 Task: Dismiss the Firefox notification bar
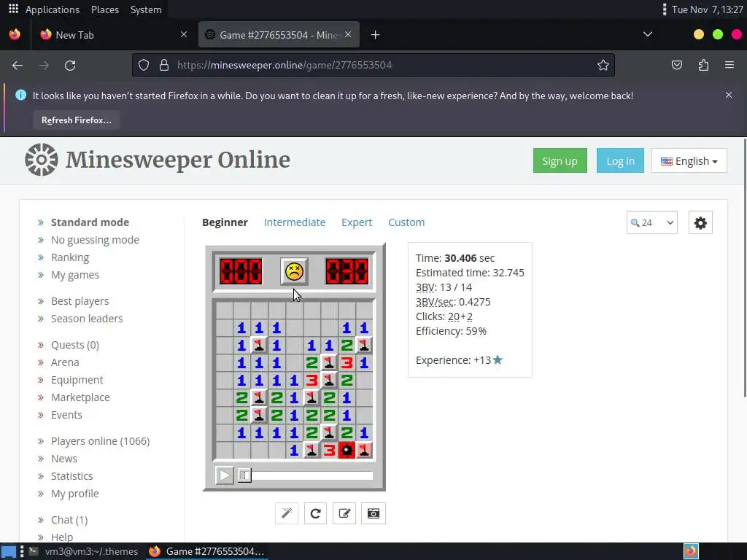click(729, 95)
